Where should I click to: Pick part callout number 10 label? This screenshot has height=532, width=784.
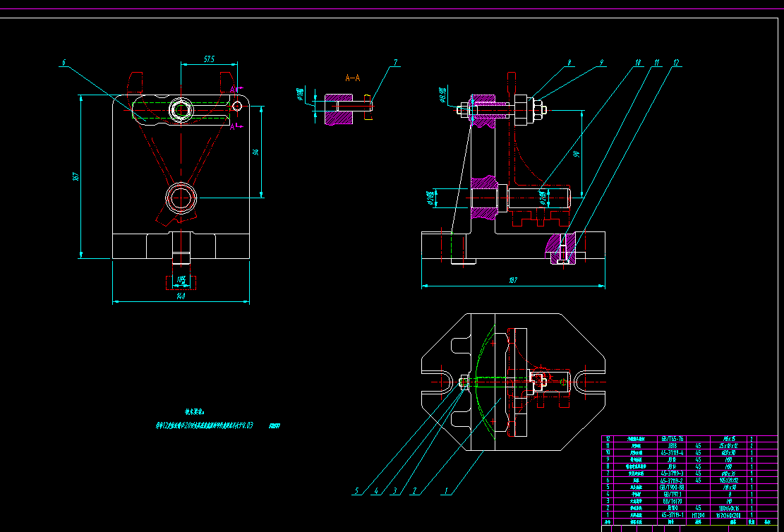pyautogui.click(x=638, y=63)
